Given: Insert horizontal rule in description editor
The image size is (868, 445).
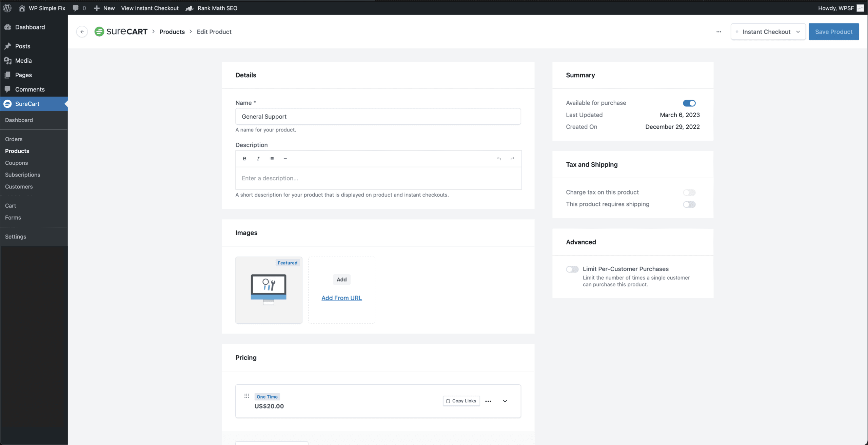Looking at the screenshot, I should pos(285,159).
